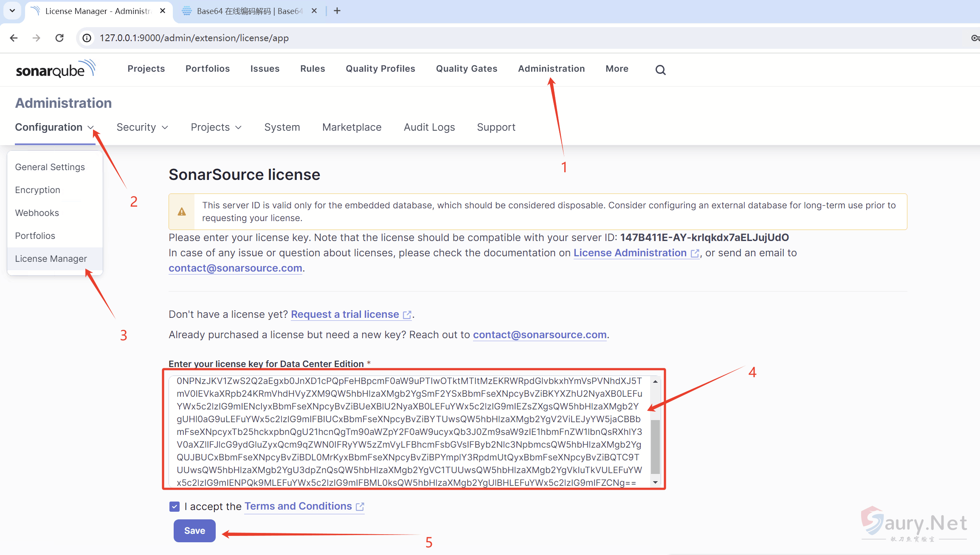980x555 pixels.
Task: Expand the Configuration dropdown menu
Action: (x=54, y=127)
